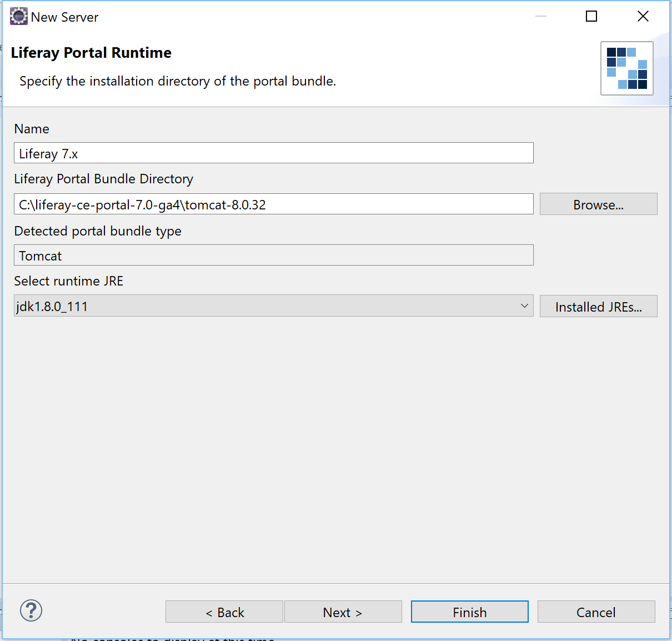Click the Liferay Portal Bundle Directory field

[273, 204]
